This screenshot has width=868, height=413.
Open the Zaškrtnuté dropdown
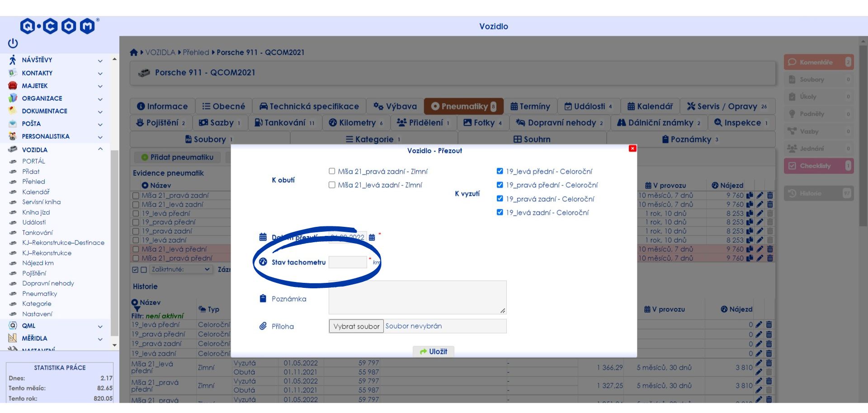point(181,270)
